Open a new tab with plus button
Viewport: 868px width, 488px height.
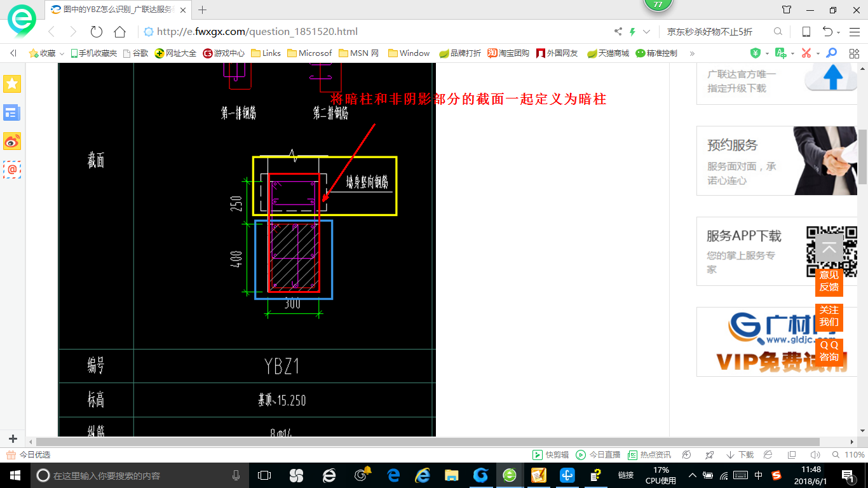point(203,10)
